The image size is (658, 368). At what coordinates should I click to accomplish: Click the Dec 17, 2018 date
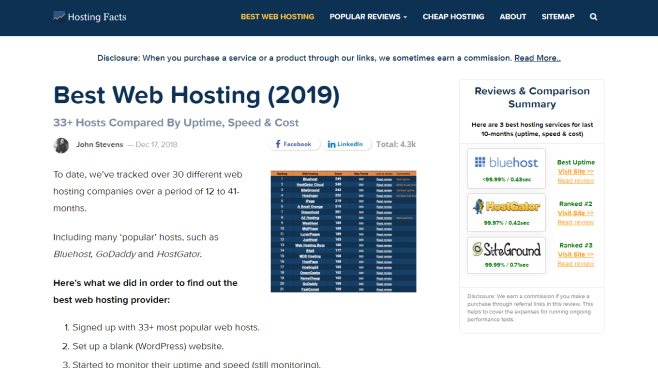pyautogui.click(x=156, y=144)
